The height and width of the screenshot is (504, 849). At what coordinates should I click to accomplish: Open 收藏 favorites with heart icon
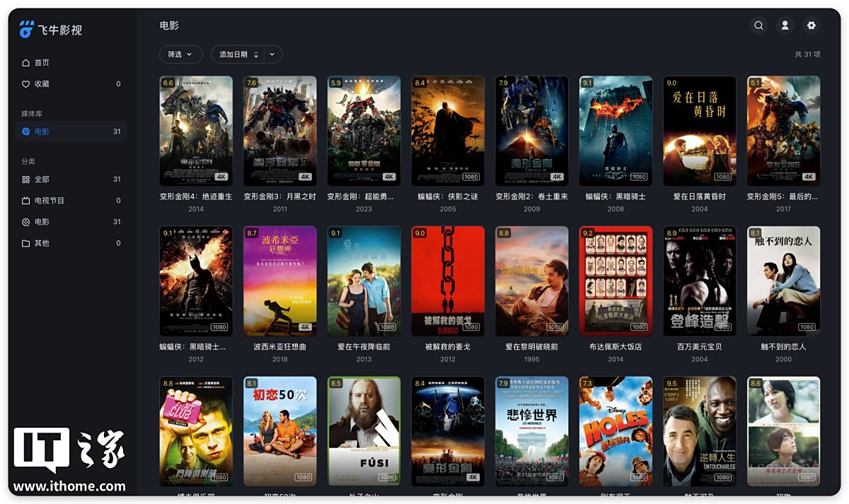pyautogui.click(x=42, y=84)
